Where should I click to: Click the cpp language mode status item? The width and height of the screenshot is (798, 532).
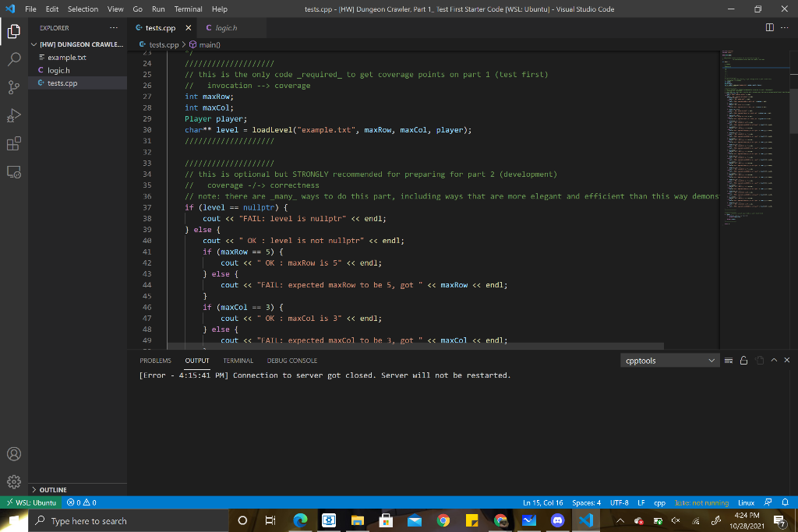point(659,502)
